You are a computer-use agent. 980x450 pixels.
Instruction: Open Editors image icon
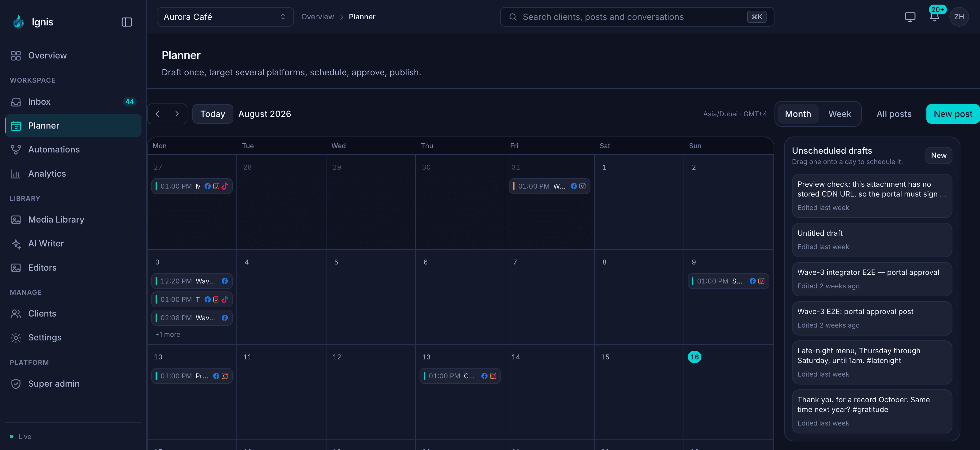pos(16,268)
